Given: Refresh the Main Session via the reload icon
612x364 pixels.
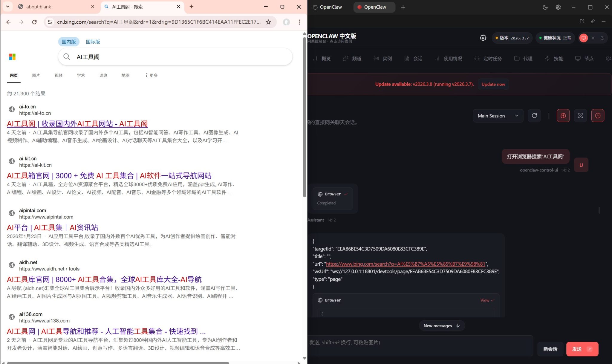Looking at the screenshot, I should [534, 116].
